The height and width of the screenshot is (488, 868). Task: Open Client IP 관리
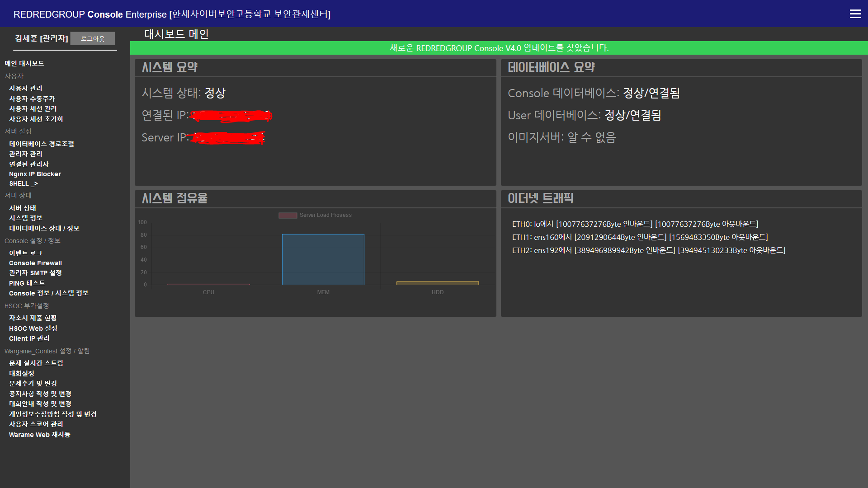point(29,338)
